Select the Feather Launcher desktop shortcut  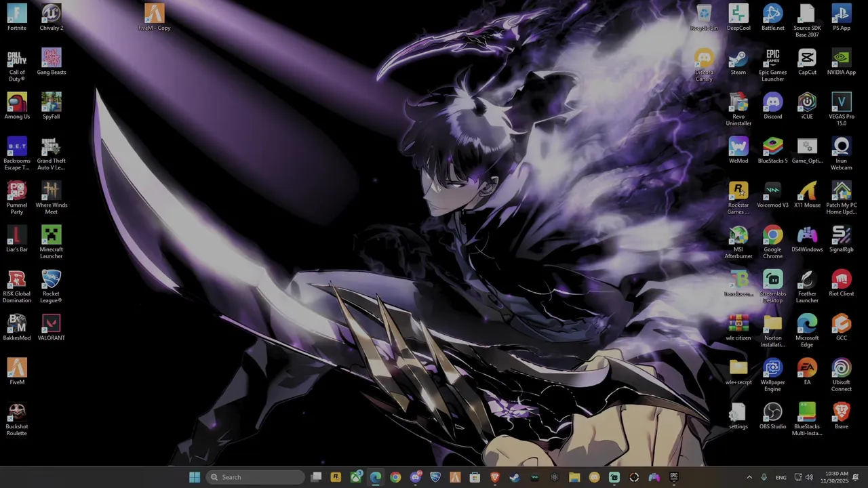point(807,287)
